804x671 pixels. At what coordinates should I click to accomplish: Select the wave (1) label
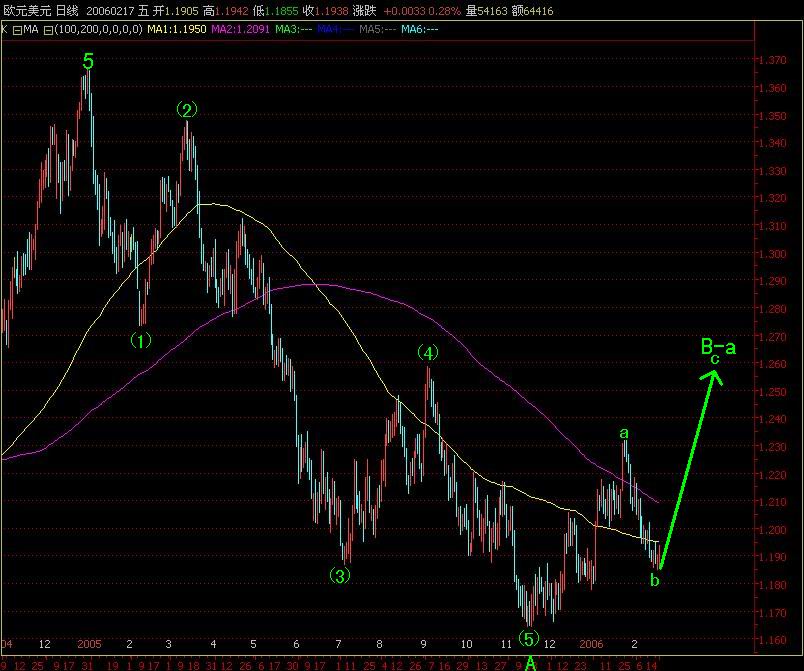pos(140,340)
